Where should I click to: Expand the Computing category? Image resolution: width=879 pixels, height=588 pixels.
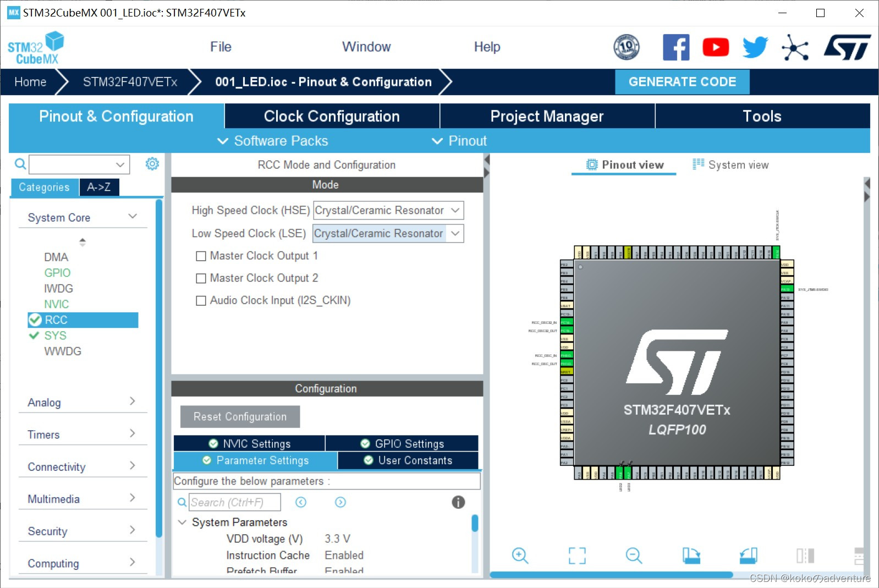tap(133, 563)
